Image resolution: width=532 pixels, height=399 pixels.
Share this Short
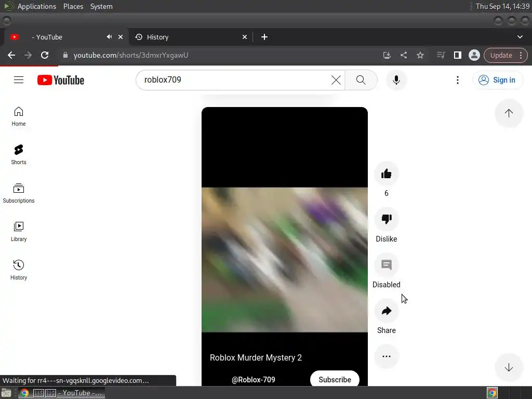coord(386,311)
